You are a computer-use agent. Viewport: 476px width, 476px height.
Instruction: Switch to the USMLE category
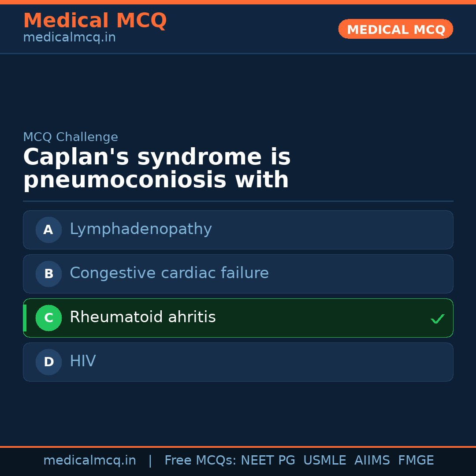(325, 460)
